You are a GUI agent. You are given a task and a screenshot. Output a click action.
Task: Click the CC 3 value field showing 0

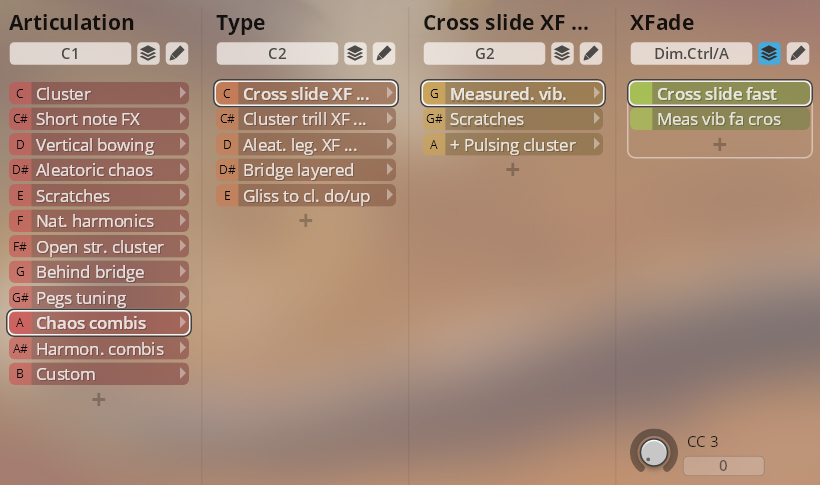[724, 466]
